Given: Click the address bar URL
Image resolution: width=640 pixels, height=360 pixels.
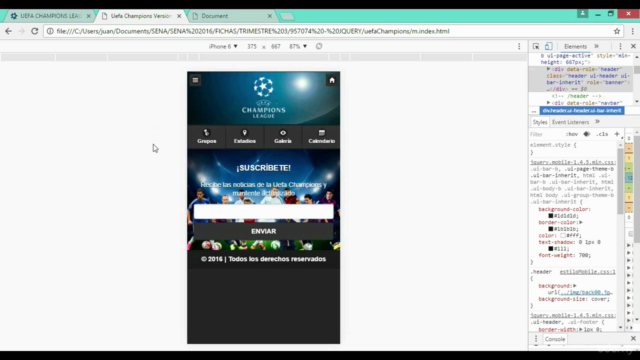Looking at the screenshot, I should pyautogui.click(x=253, y=31).
